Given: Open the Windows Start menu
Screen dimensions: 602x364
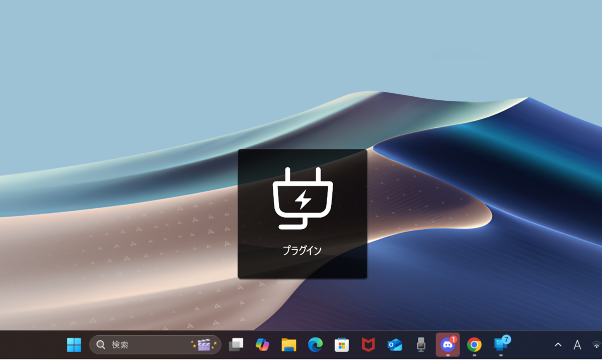Looking at the screenshot, I should 74,345.
